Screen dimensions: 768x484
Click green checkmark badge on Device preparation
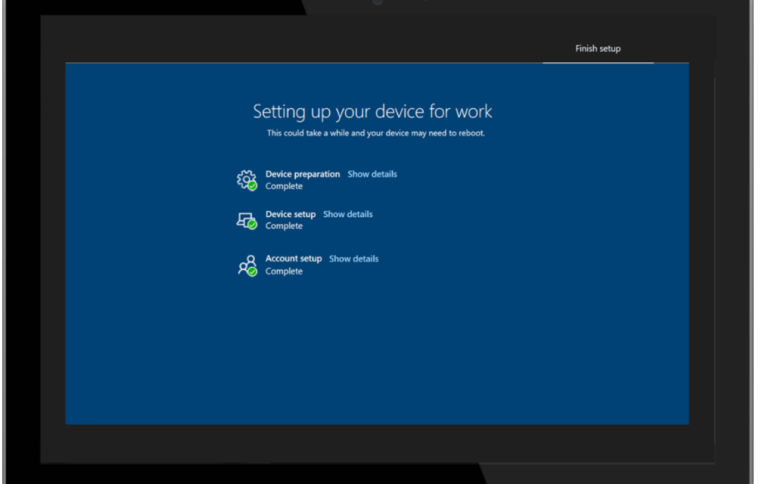pos(252,186)
